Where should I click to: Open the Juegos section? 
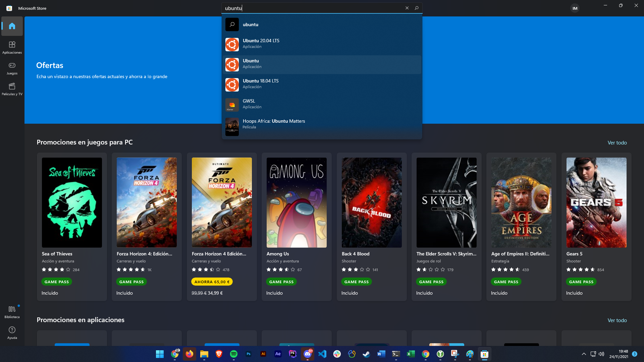pos(12,68)
